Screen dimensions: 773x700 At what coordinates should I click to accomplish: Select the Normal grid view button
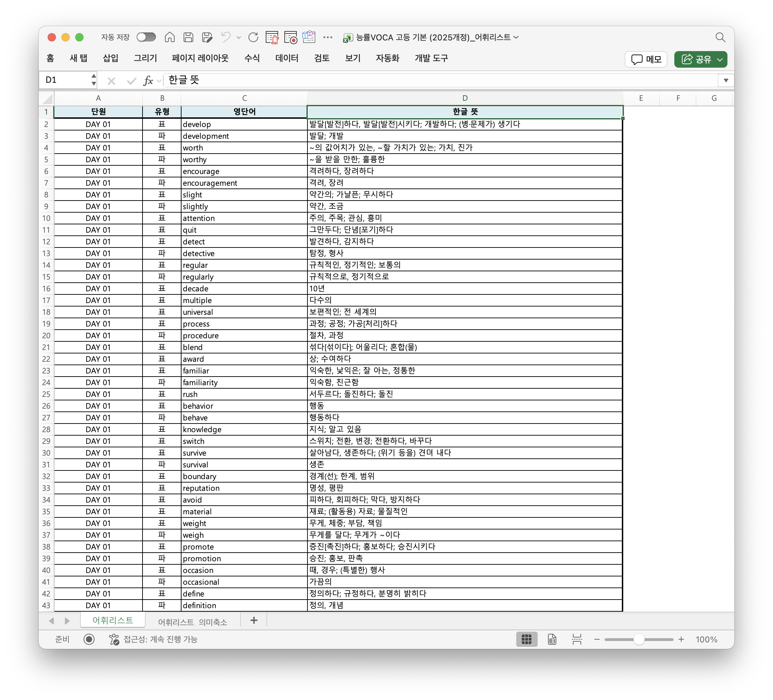pos(527,639)
